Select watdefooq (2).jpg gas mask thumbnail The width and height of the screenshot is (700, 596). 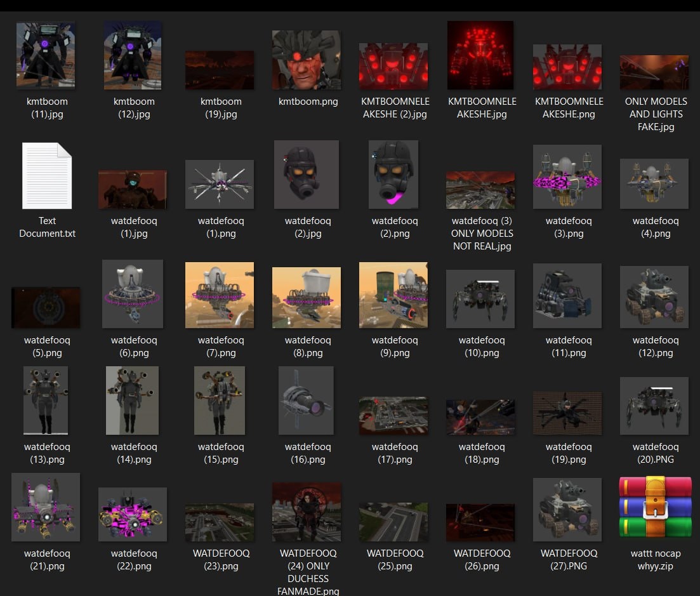[x=307, y=175]
